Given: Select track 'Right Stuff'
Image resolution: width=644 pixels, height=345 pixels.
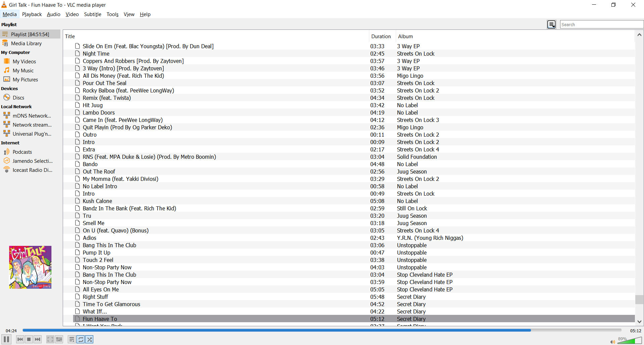Looking at the screenshot, I should click(354, 297).
